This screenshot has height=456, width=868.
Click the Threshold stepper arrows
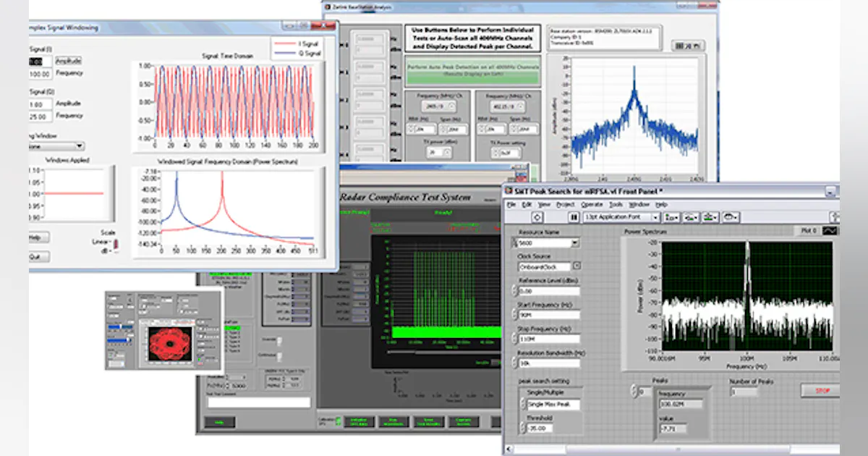(x=522, y=428)
